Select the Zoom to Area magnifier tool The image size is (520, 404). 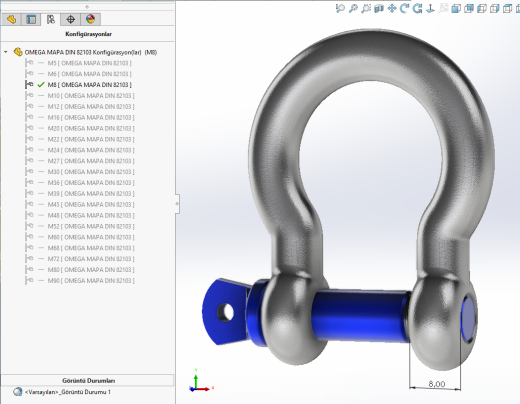[353, 9]
